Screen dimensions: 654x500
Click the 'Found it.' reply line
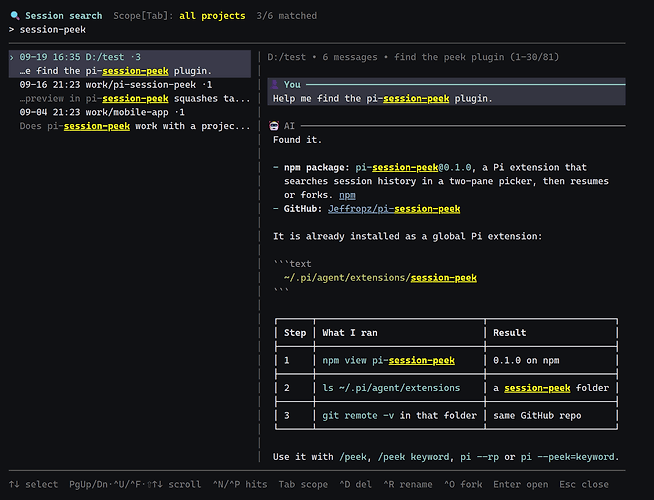[x=297, y=140]
